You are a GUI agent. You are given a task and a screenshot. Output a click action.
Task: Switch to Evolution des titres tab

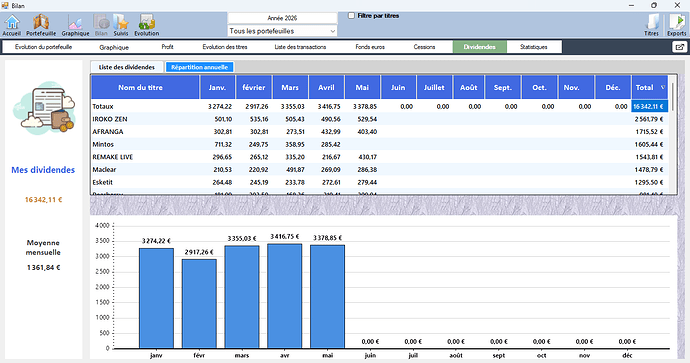coord(225,47)
